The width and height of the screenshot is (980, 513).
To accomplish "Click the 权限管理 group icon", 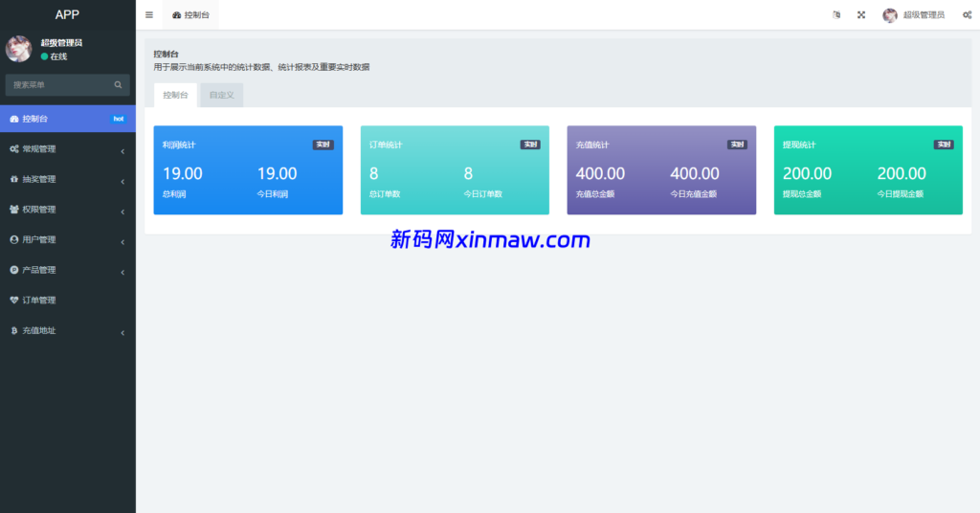I will pyautogui.click(x=13, y=210).
